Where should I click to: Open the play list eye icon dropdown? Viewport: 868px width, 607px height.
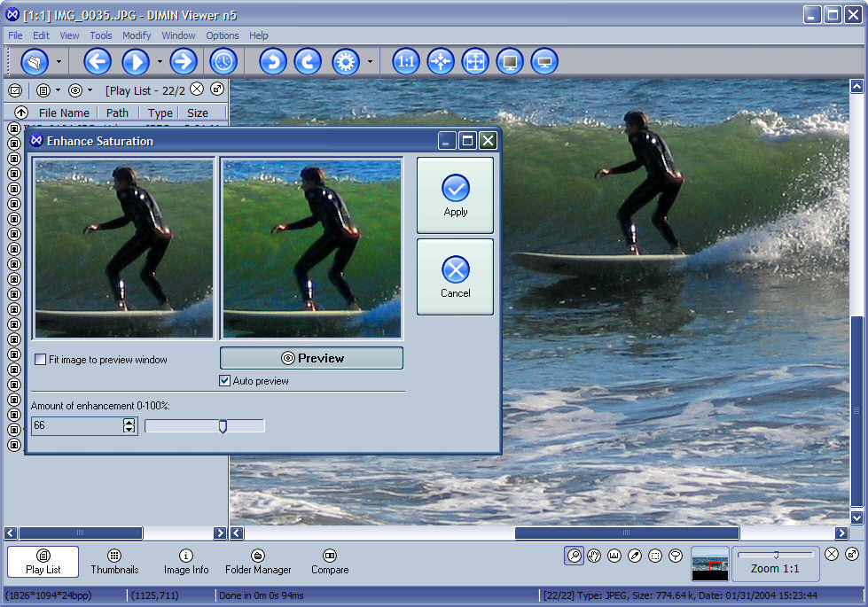tap(90, 89)
